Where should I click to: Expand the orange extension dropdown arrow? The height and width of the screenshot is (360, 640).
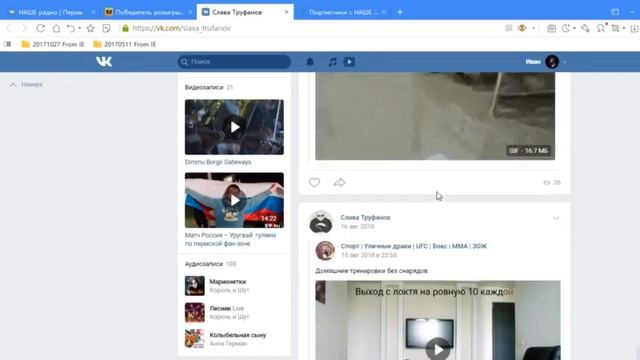coord(533,28)
